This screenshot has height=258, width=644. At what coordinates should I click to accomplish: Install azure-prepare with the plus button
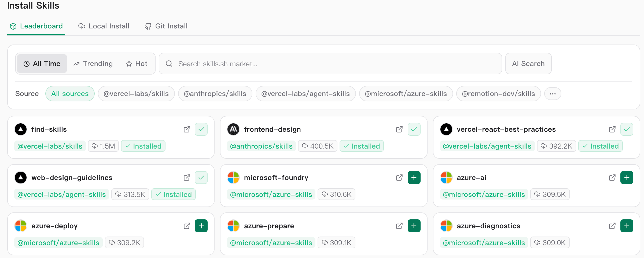pyautogui.click(x=414, y=226)
